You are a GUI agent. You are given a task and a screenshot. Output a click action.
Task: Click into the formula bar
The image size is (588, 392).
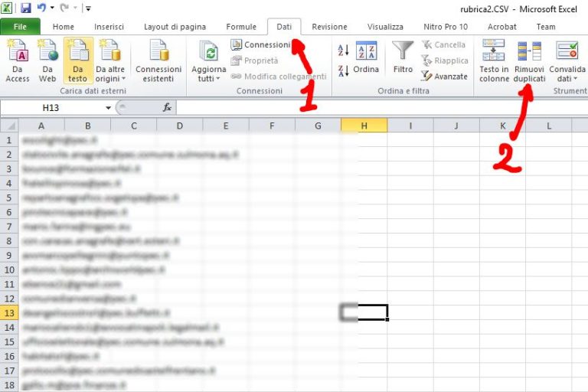[x=382, y=108]
